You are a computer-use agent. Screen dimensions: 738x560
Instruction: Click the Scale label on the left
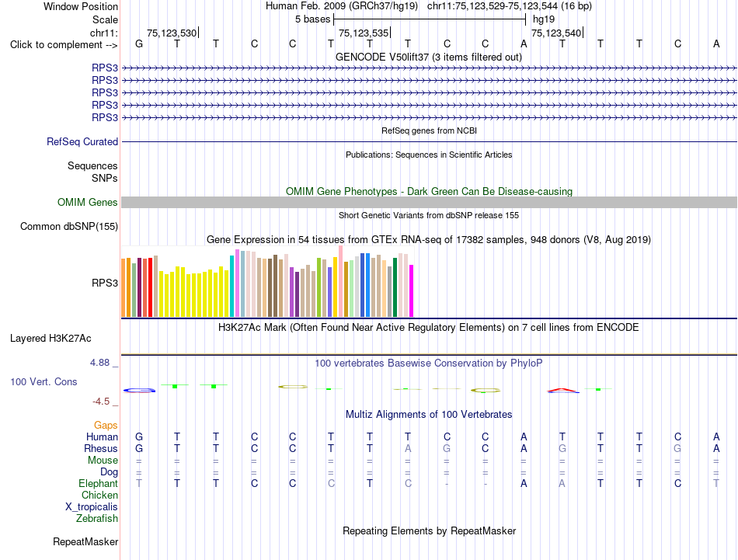105,19
